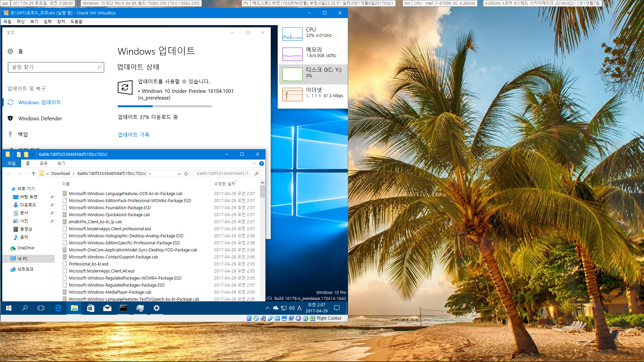Refresh the Explorer folder view
The height and width of the screenshot is (362, 644).
[186, 174]
